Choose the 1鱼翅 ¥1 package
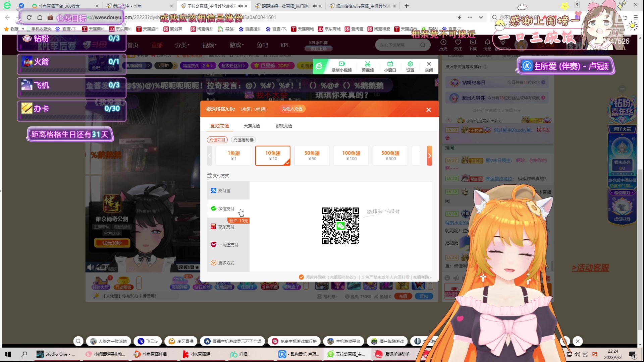The image size is (644, 362). [234, 156]
